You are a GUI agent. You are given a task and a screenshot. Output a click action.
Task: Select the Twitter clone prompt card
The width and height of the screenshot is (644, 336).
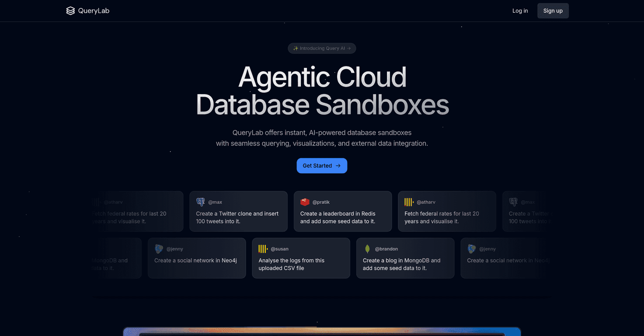click(x=238, y=211)
